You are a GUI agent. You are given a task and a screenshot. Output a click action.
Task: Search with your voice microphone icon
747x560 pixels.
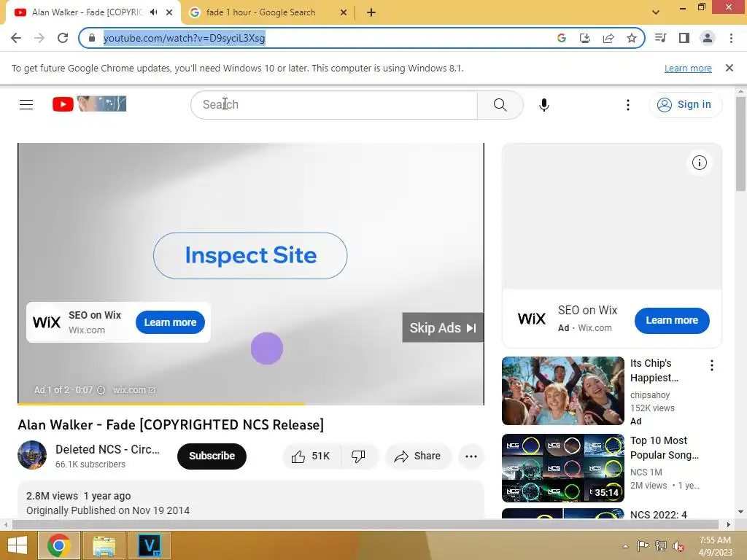click(544, 105)
